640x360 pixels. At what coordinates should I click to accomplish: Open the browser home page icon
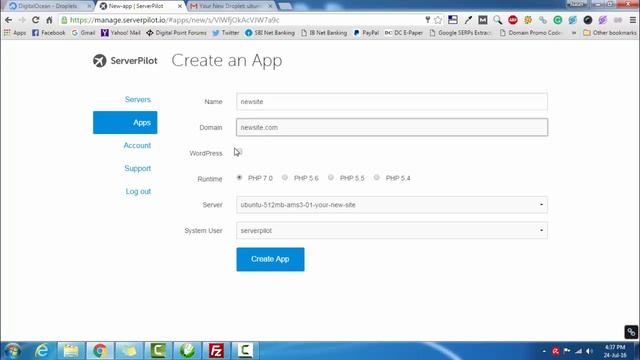pos(49,20)
